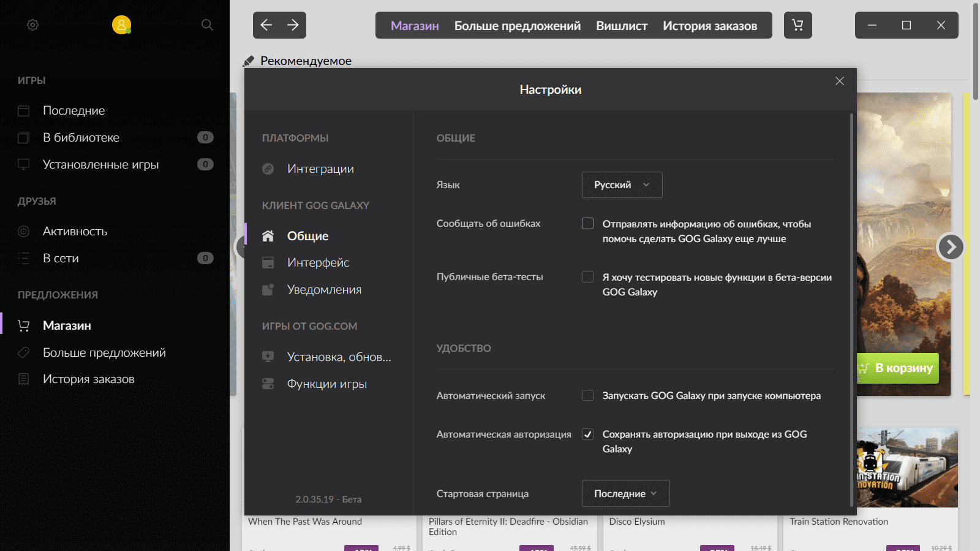The height and width of the screenshot is (551, 980).
Task: Open Интерфейс settings section
Action: click(318, 263)
